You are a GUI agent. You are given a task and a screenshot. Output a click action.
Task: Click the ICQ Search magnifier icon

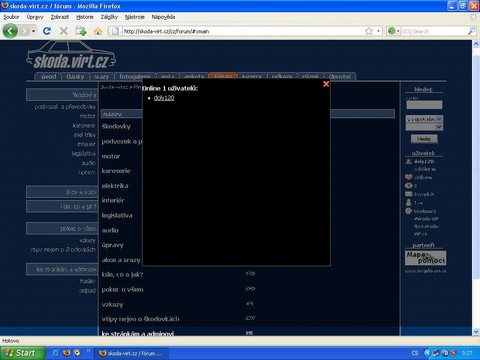tap(471, 31)
